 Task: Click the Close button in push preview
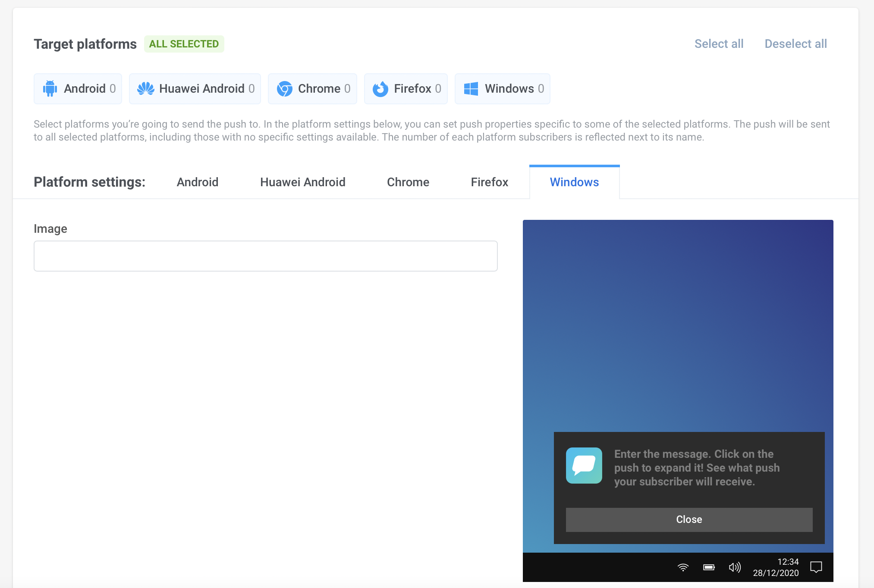point(689,520)
